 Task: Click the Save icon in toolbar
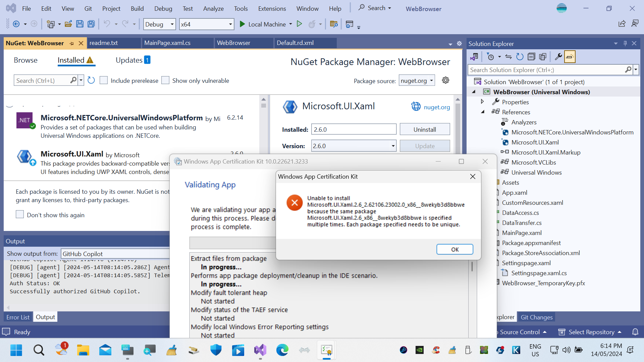point(80,24)
